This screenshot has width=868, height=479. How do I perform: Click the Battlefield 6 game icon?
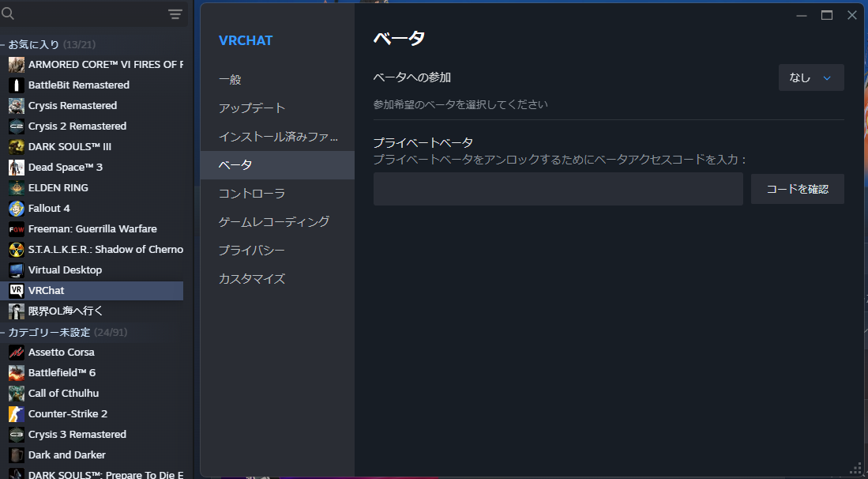17,372
